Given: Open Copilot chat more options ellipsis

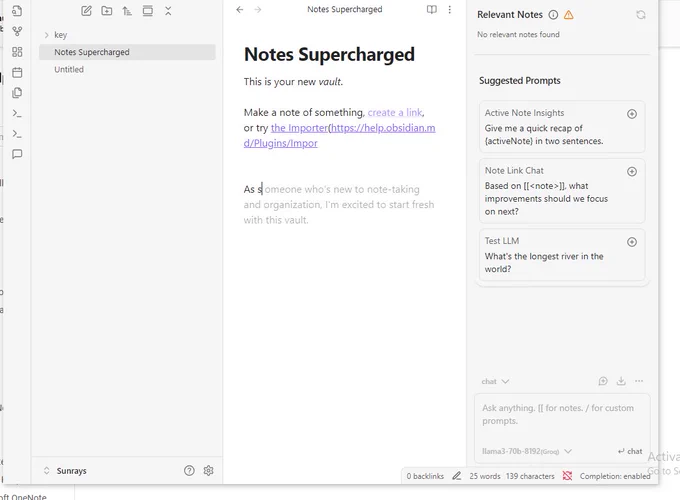Looking at the screenshot, I should pos(639,381).
